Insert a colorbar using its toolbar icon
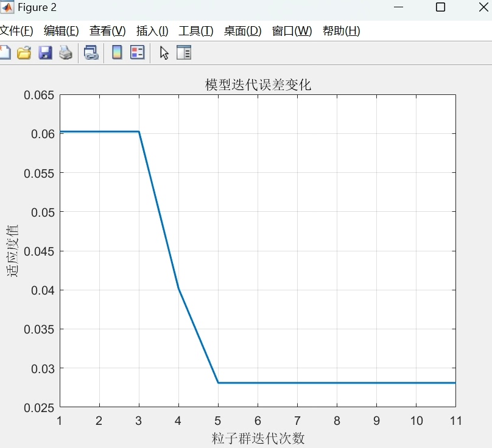 116,52
